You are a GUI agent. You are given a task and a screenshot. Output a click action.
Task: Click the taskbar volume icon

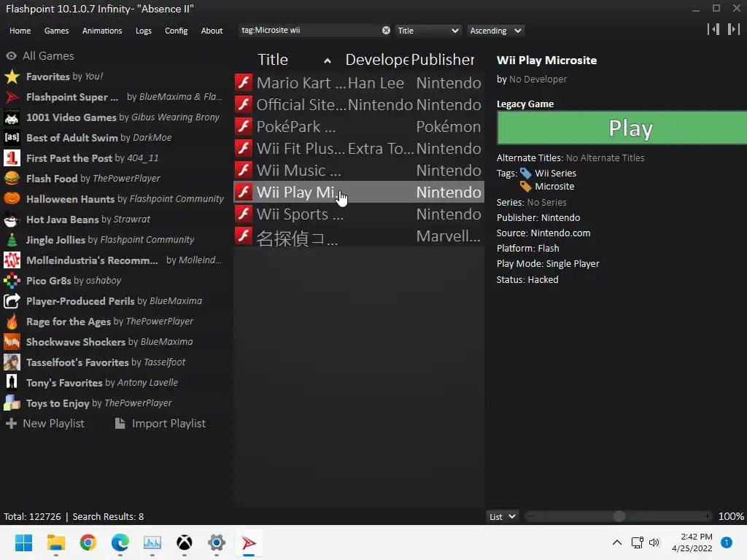pyautogui.click(x=654, y=542)
